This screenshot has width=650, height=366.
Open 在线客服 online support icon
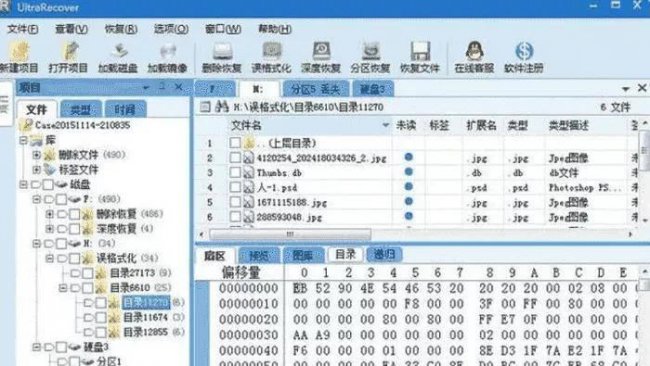pos(474,57)
